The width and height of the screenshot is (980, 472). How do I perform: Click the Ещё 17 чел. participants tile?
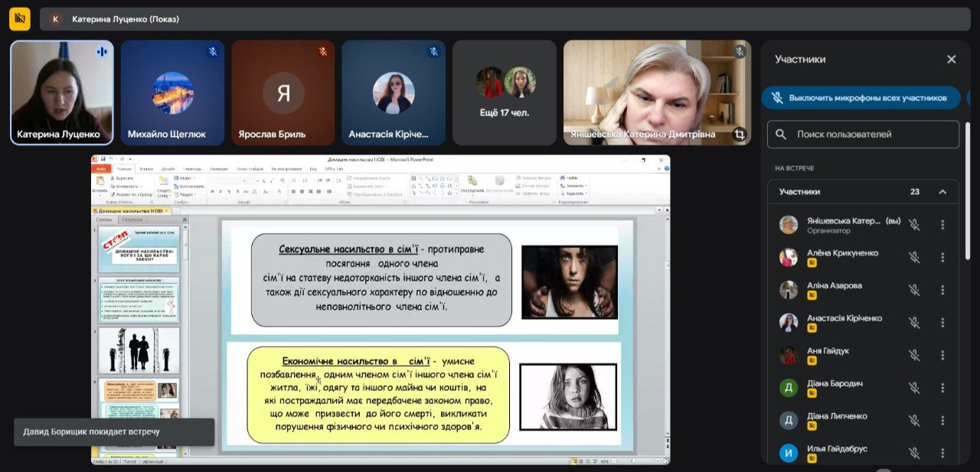[504, 93]
